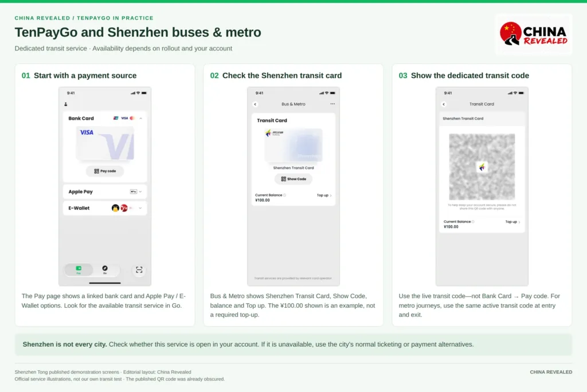Click the 'E-Wallet' label
The image size is (587, 392).
click(79, 208)
